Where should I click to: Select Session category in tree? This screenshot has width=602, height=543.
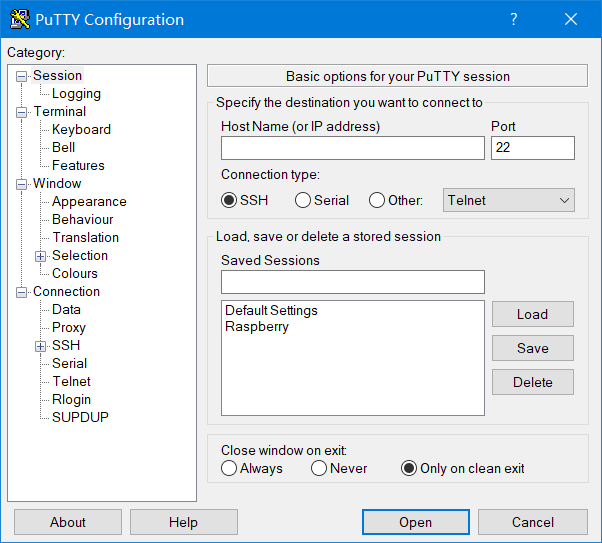[x=57, y=76]
